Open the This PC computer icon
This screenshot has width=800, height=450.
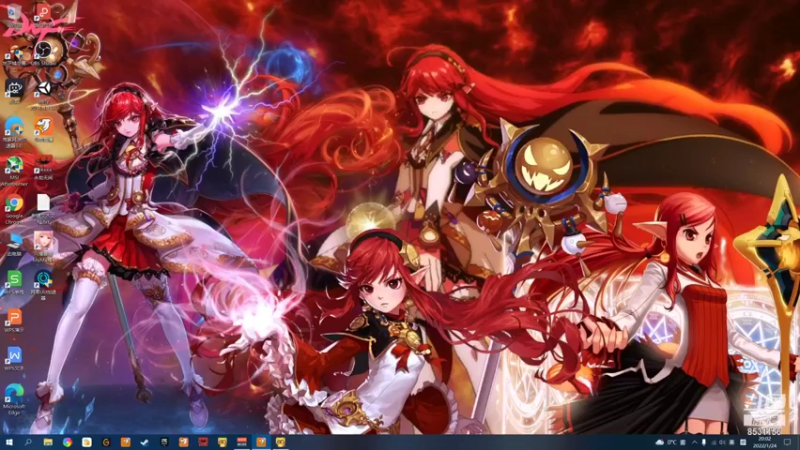(x=14, y=245)
